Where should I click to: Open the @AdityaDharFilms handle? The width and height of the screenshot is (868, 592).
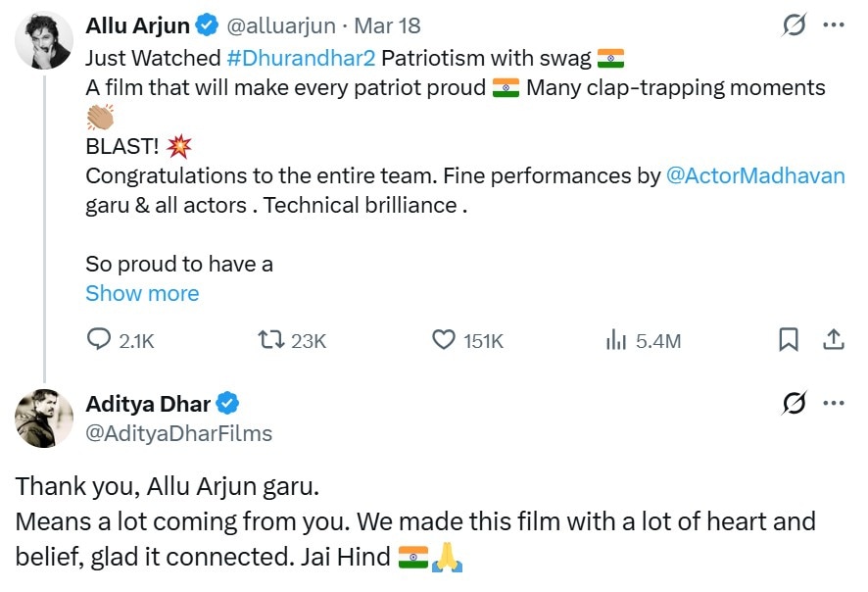tap(179, 433)
